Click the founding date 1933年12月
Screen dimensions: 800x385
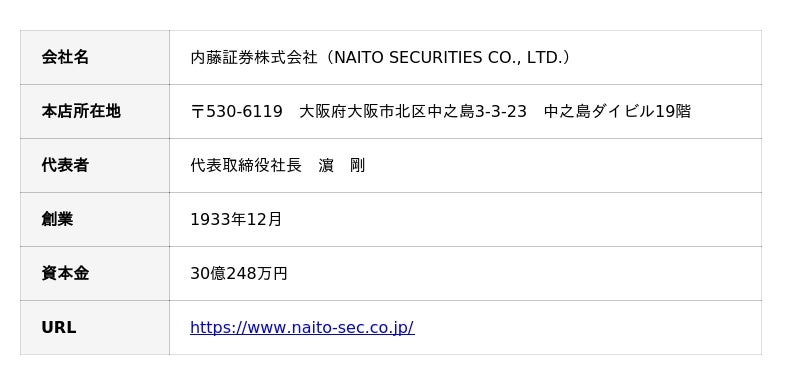pos(236,219)
